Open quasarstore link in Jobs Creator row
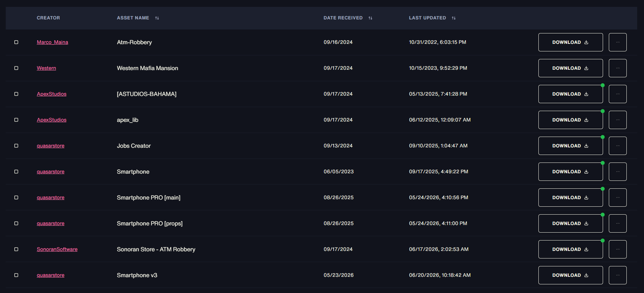This screenshot has width=644, height=293. click(x=51, y=146)
